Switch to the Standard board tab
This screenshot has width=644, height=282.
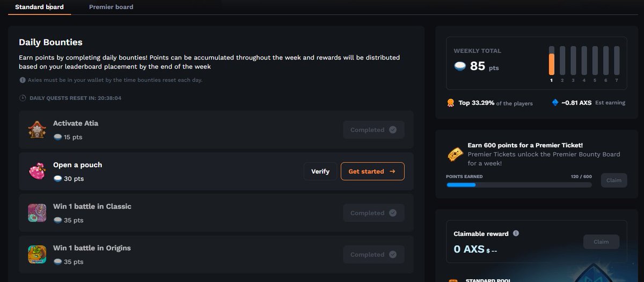coord(39,7)
